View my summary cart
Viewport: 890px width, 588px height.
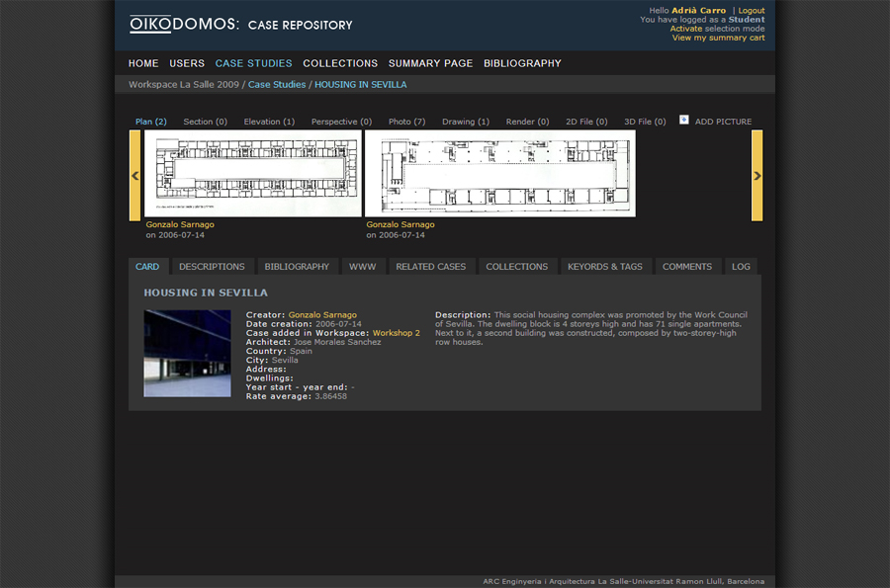pyautogui.click(x=718, y=38)
